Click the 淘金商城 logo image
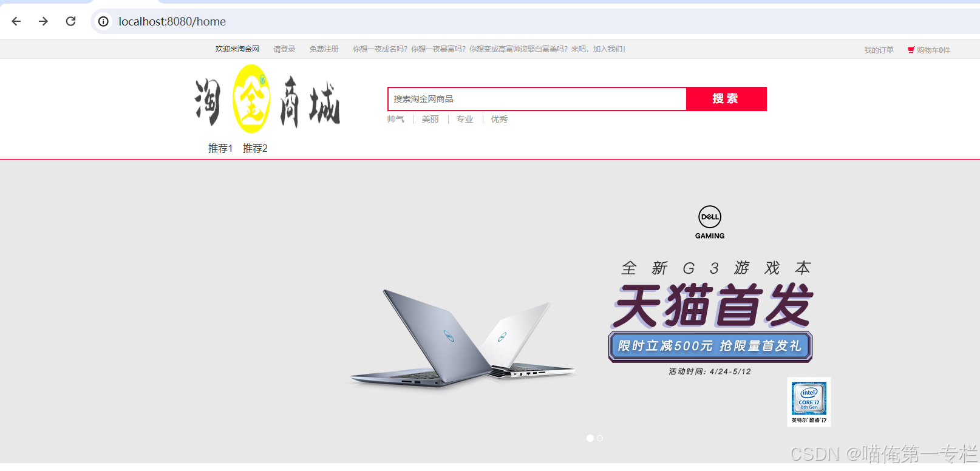The image size is (980, 471). click(268, 100)
